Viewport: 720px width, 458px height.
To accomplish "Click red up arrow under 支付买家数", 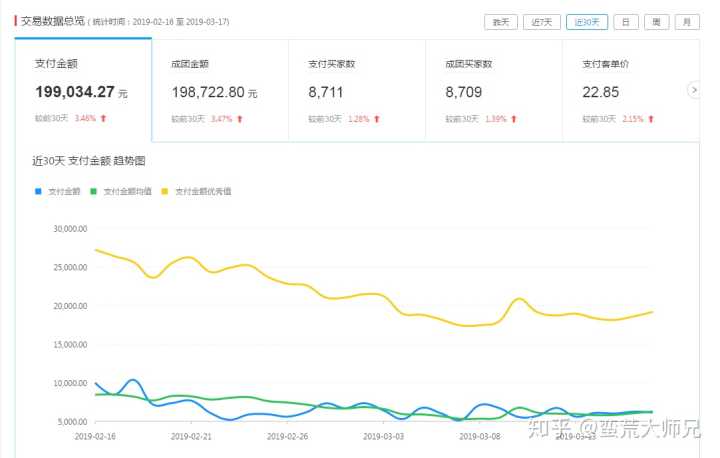I will [x=377, y=119].
